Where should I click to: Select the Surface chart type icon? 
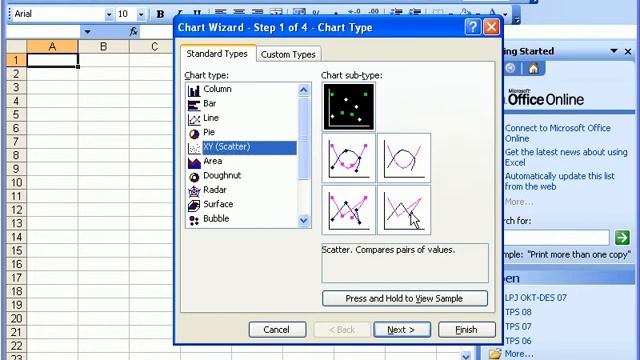[x=194, y=205]
